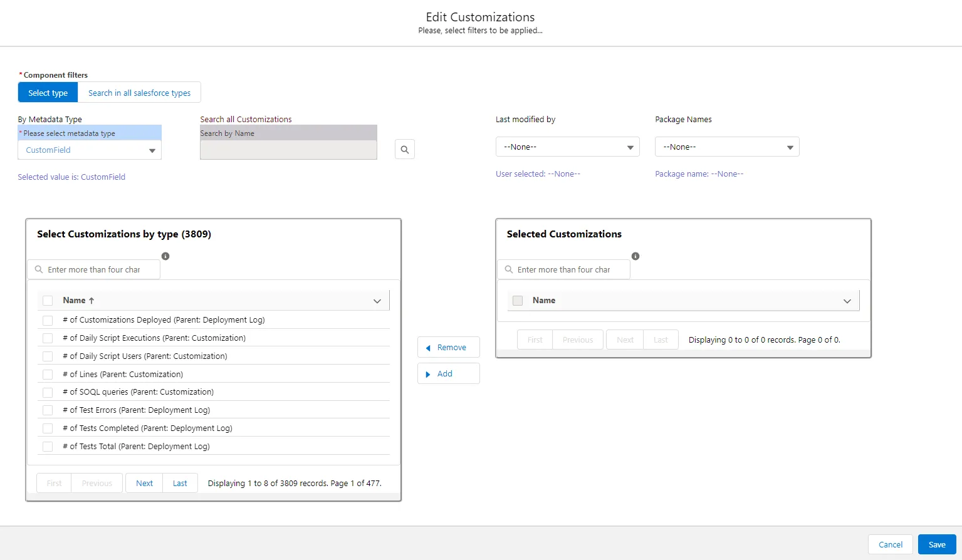Open the CustomField metadata type dropdown
962x560 pixels.
pyautogui.click(x=90, y=150)
